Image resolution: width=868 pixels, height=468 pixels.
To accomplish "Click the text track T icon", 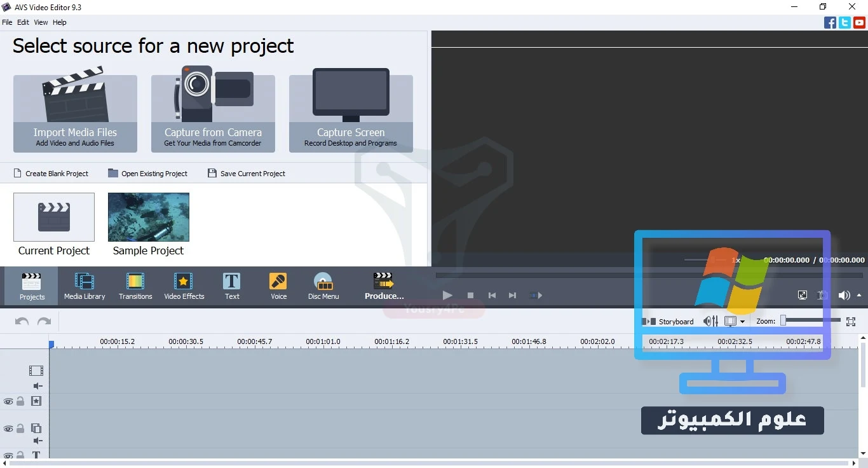I will click(36, 455).
